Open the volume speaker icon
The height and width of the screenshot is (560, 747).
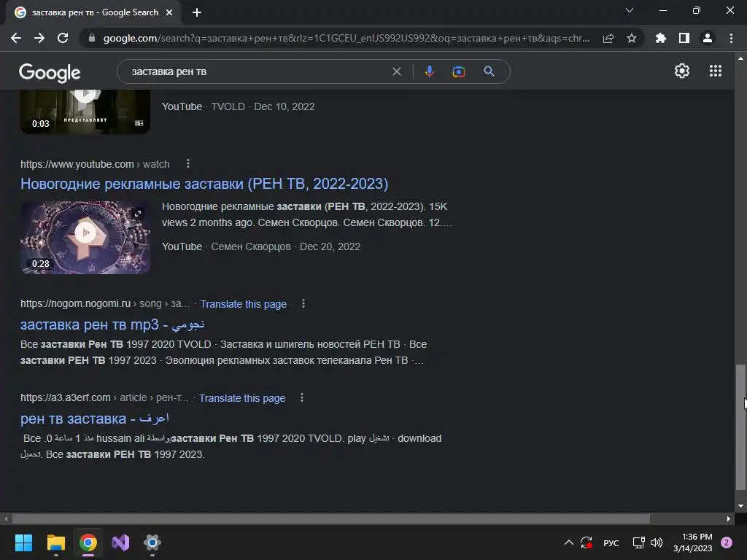(x=657, y=542)
